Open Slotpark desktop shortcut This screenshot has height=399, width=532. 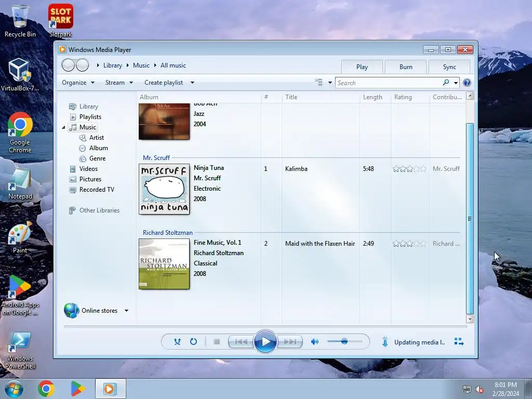pos(60,20)
